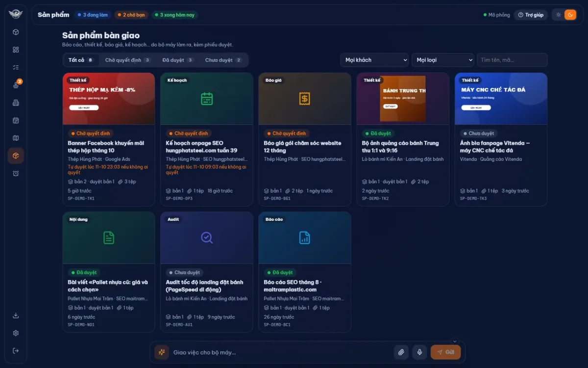Switch to the "Chưa duyệt" tab
Viewport: 588px width, 368px height.
223,60
